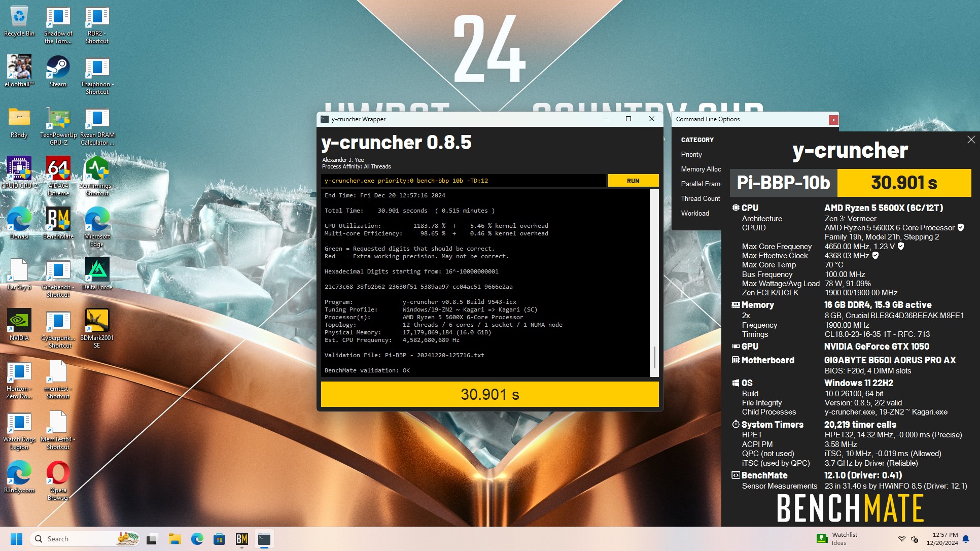The width and height of the screenshot is (980, 551).
Task: Launch Opera Browser from the desktop
Action: pyautogui.click(x=58, y=481)
